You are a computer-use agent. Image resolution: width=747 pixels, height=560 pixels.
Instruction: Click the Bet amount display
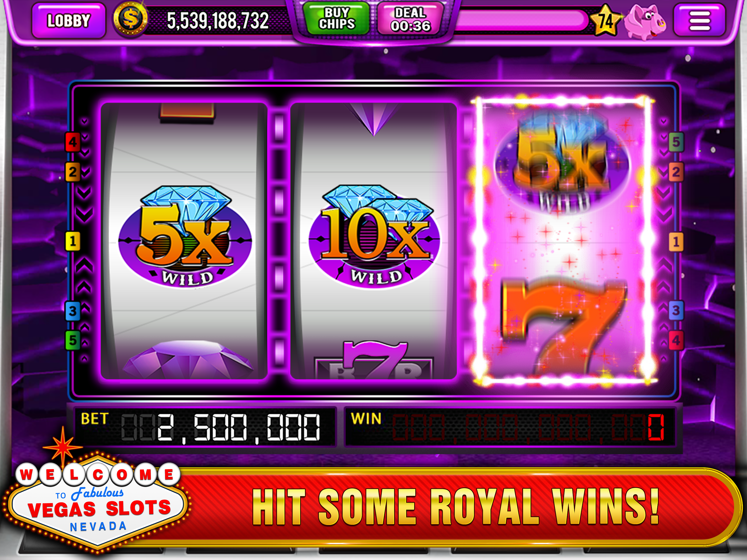coord(205,427)
